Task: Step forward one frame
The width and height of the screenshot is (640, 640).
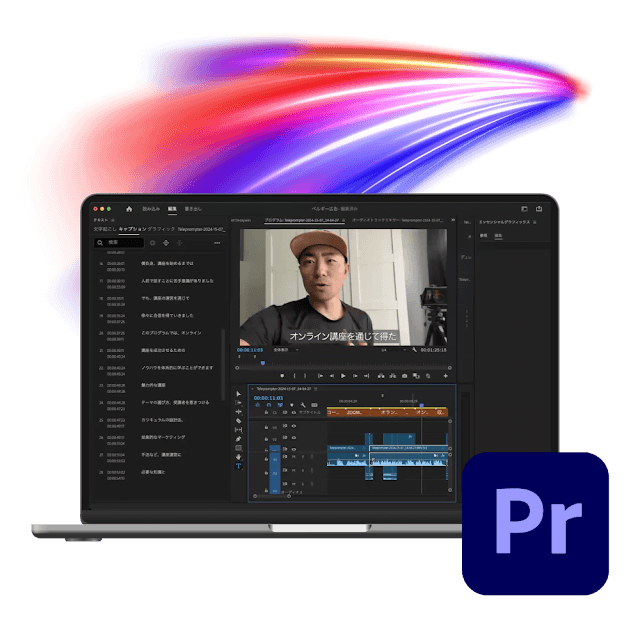Action: pyautogui.click(x=355, y=376)
